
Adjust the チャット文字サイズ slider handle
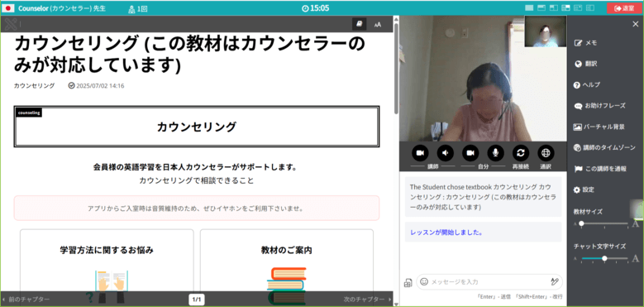(604, 258)
